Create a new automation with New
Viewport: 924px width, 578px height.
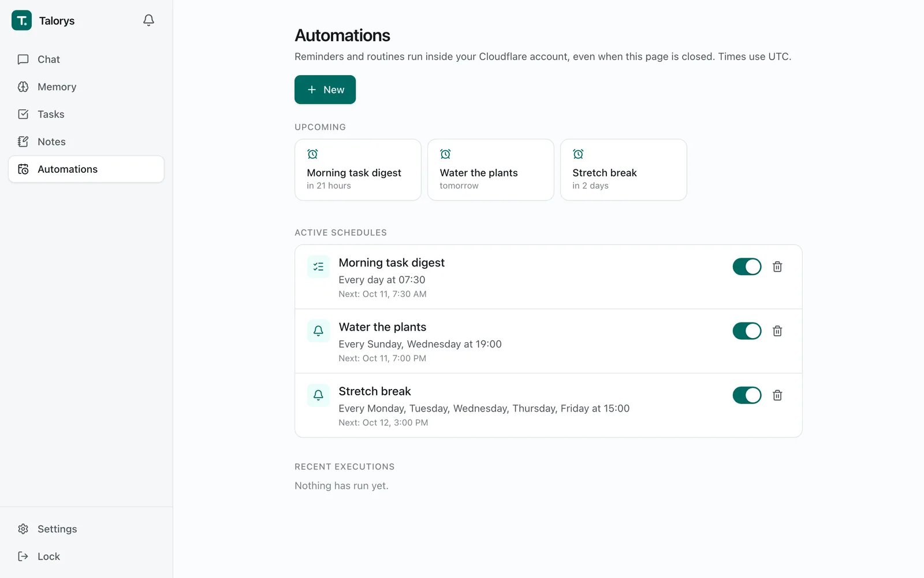[x=325, y=90]
